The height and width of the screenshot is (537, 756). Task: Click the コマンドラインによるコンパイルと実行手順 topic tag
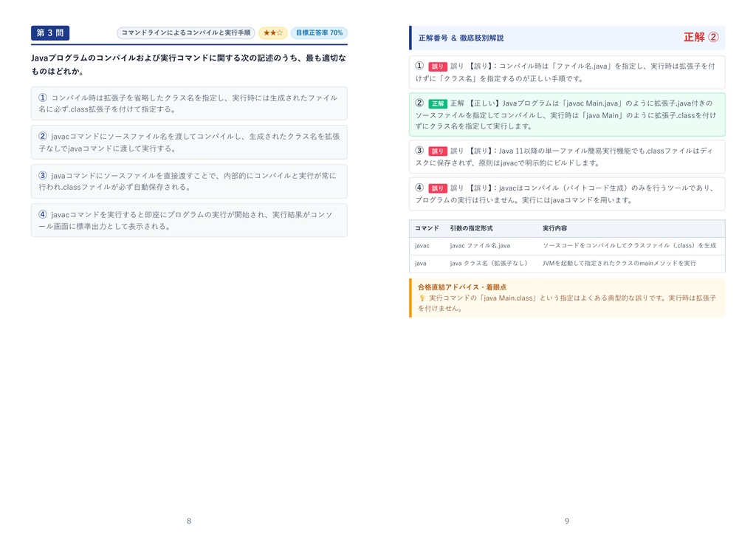coord(185,33)
